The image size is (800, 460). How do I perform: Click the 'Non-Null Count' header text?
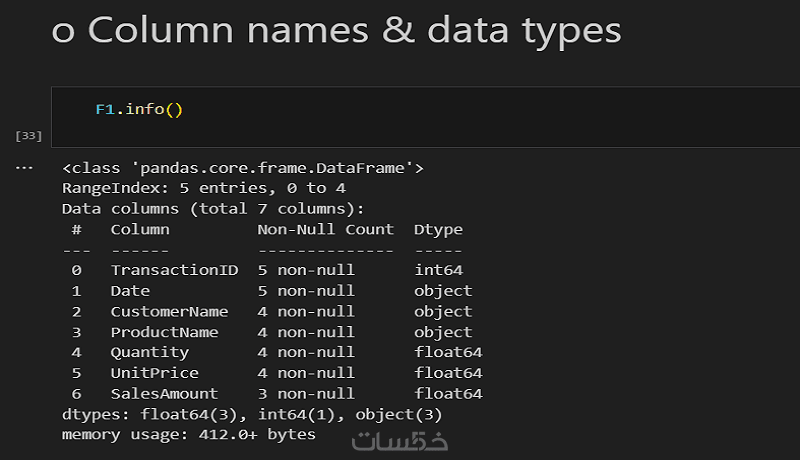pos(326,229)
